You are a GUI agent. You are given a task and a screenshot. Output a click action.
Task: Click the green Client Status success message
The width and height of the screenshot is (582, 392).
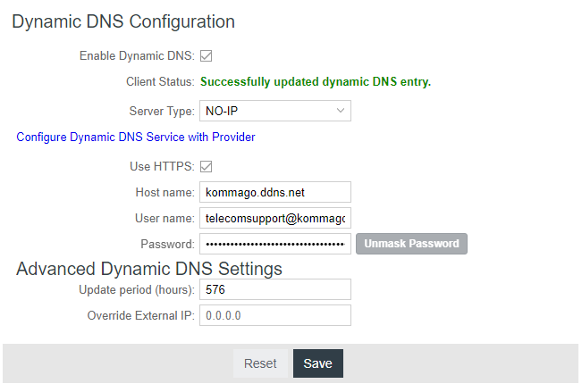tap(316, 82)
